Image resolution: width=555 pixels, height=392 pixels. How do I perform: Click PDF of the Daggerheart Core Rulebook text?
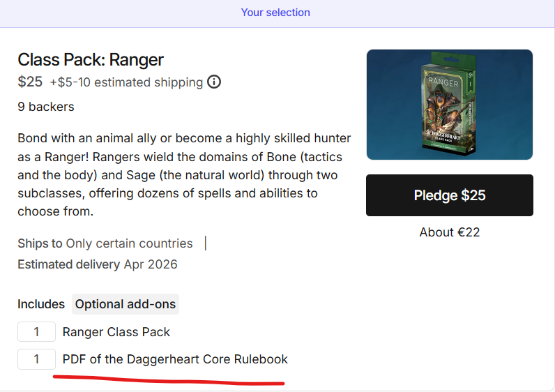[175, 359]
